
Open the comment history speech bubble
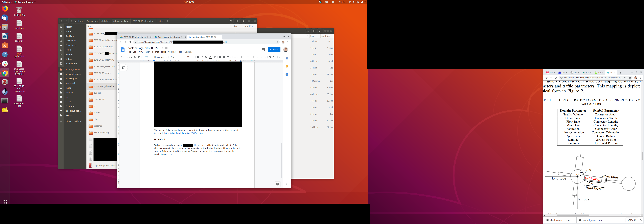[263, 49]
